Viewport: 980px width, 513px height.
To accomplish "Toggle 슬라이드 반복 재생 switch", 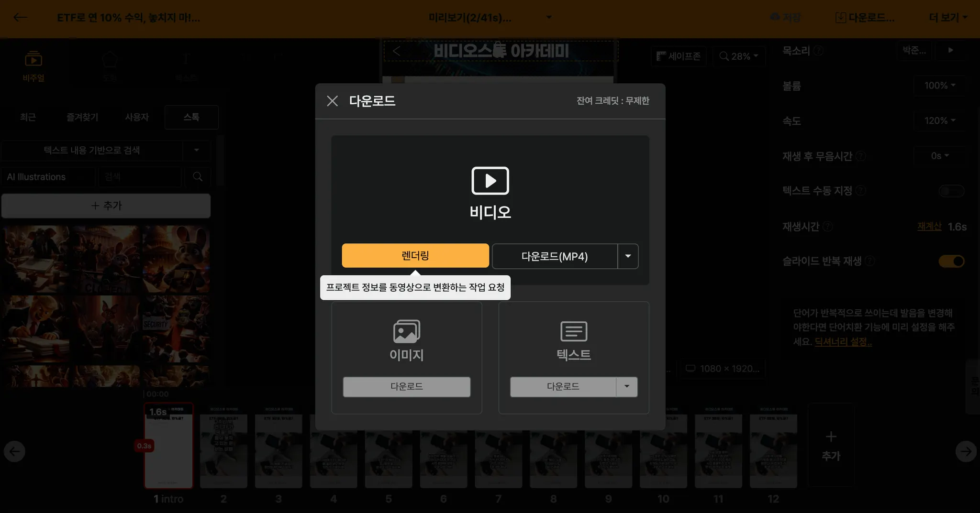I will point(951,262).
